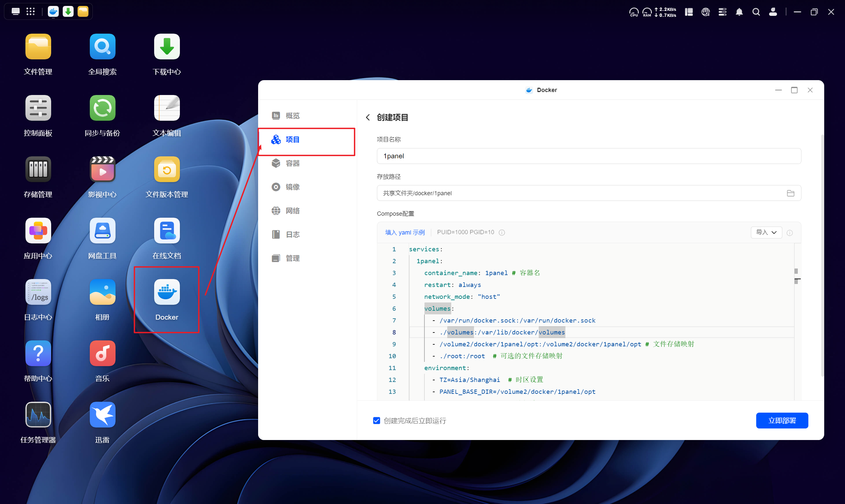
Task: Click the 立即部署 button
Action: (782, 421)
